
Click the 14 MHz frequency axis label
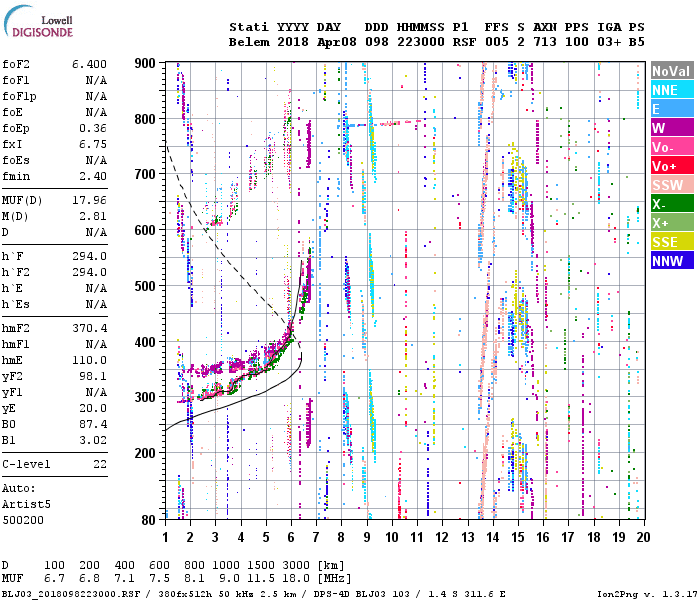(x=493, y=537)
